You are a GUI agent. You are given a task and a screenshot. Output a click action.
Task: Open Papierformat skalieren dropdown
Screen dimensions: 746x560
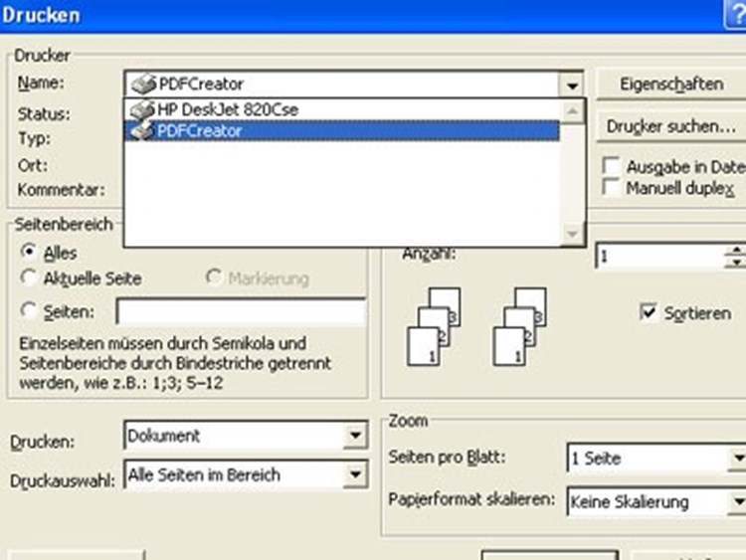click(738, 501)
